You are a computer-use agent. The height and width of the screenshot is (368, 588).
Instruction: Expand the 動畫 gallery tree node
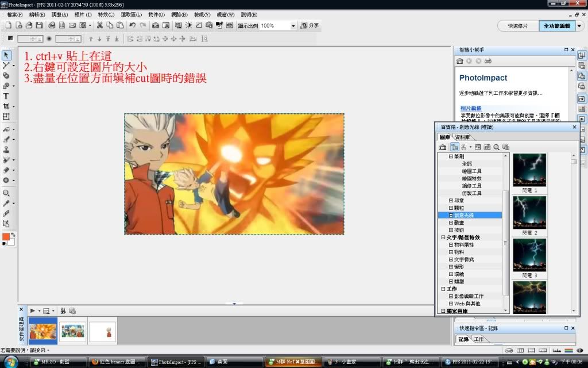pyautogui.click(x=451, y=223)
